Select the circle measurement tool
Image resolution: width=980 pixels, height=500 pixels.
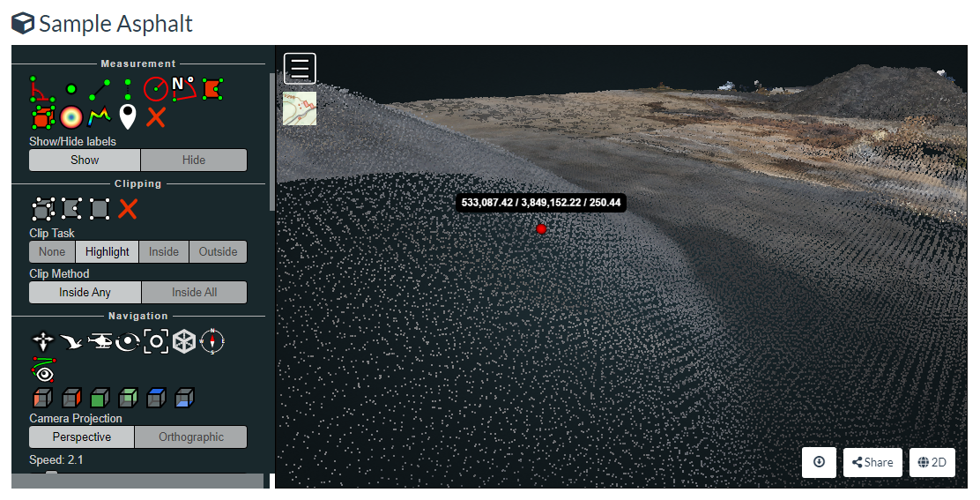[156, 89]
